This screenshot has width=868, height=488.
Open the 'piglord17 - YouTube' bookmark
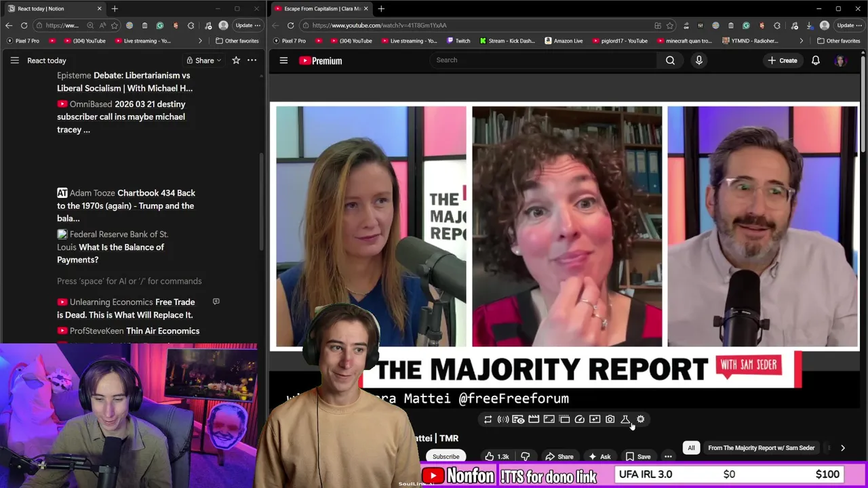(620, 41)
